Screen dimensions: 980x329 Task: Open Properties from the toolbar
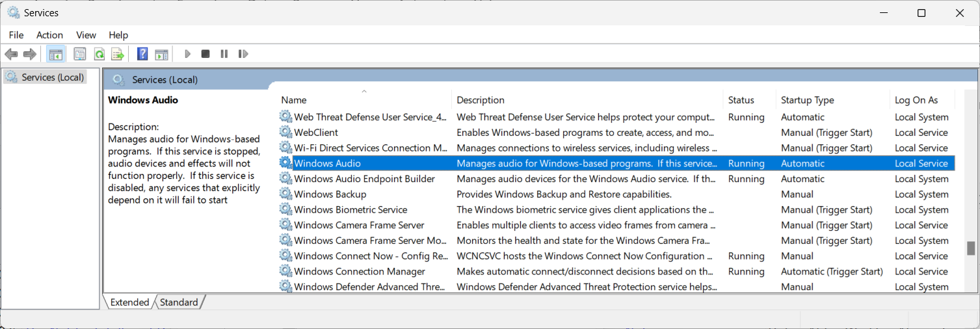(x=80, y=54)
